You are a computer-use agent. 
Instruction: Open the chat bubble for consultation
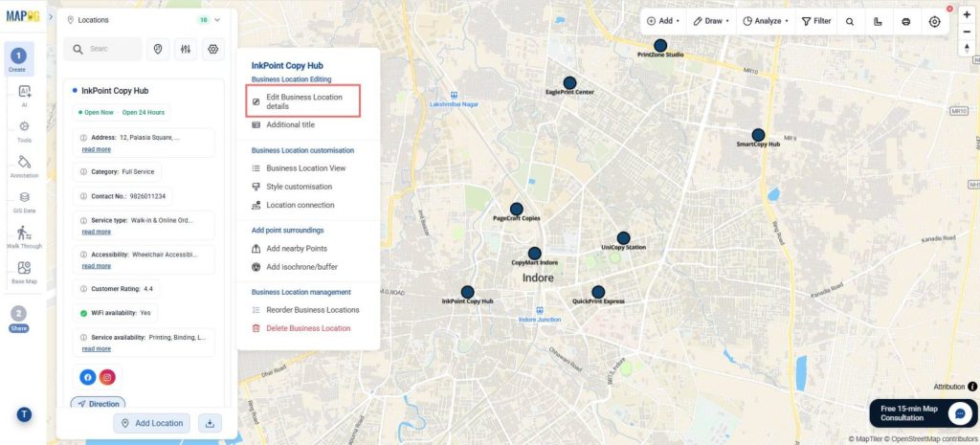(959, 413)
